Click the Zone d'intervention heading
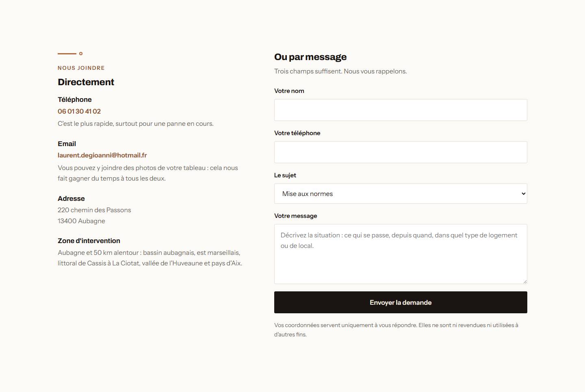 coord(89,241)
